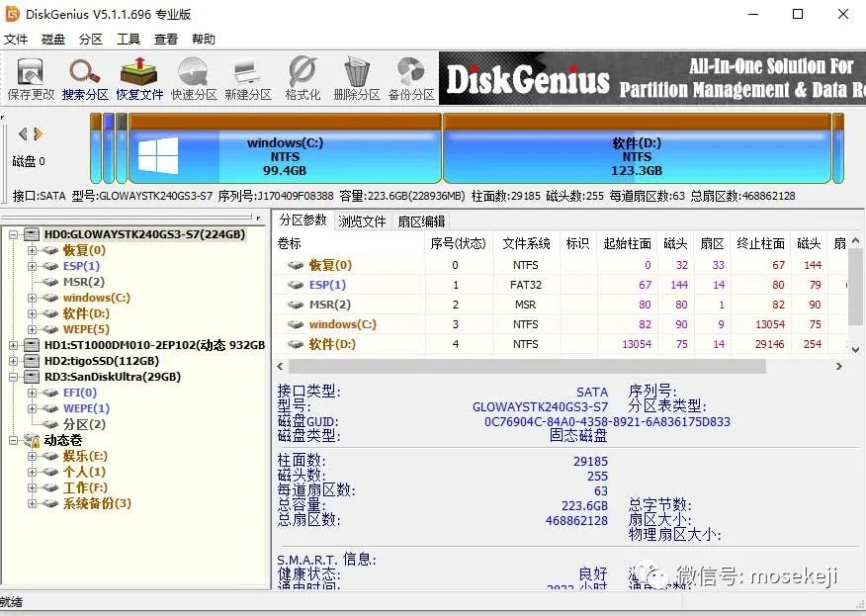Click the Delete Partition (删除分区) toolbar icon
Viewport: 866px width, 616px height.
[x=356, y=78]
